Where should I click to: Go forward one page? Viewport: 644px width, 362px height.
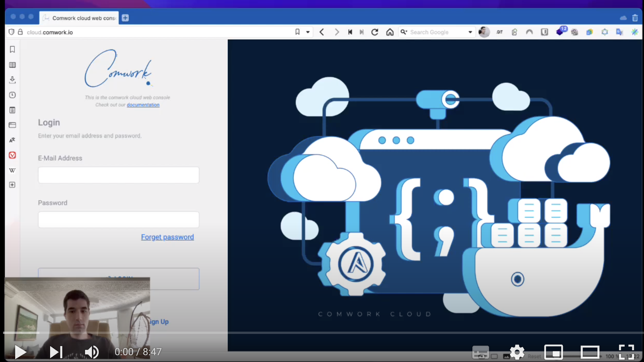click(x=336, y=32)
